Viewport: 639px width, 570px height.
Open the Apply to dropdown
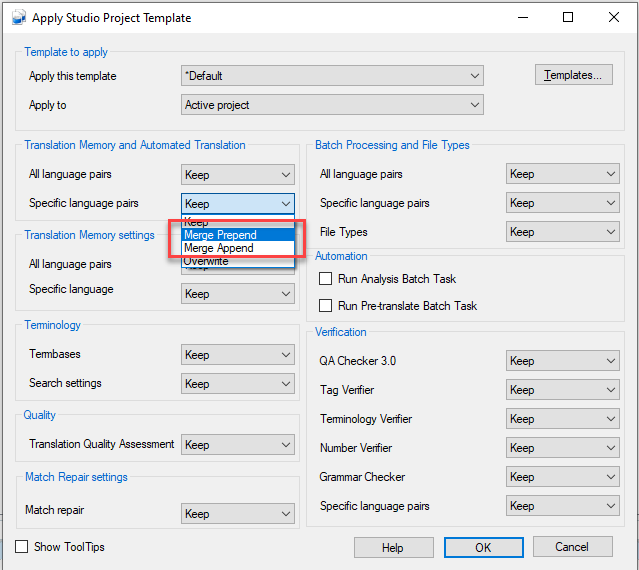(x=332, y=105)
